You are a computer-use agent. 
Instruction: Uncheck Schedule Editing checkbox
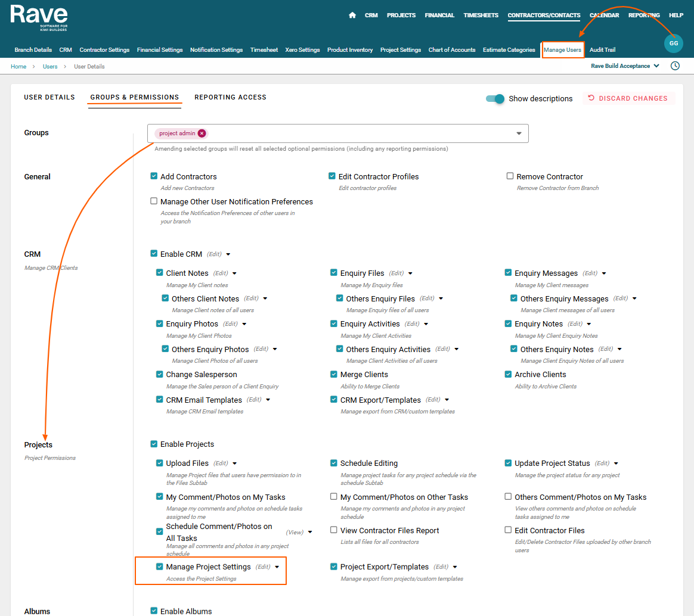pos(334,463)
